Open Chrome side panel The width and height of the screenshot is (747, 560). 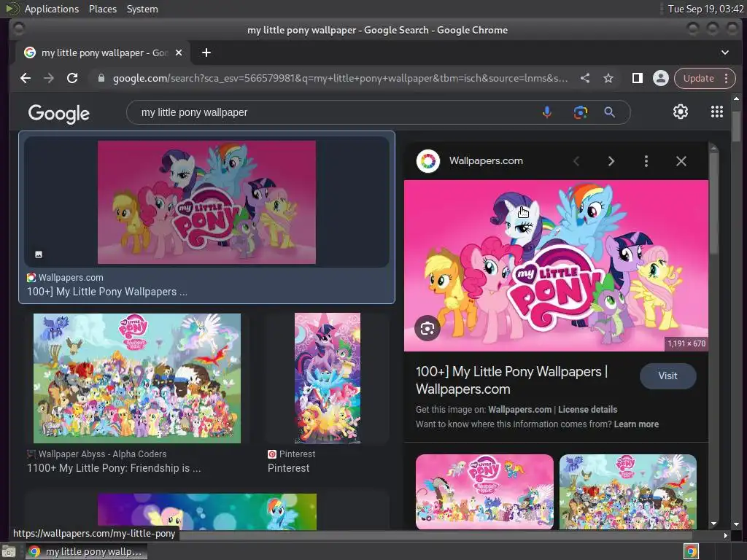[x=637, y=78]
